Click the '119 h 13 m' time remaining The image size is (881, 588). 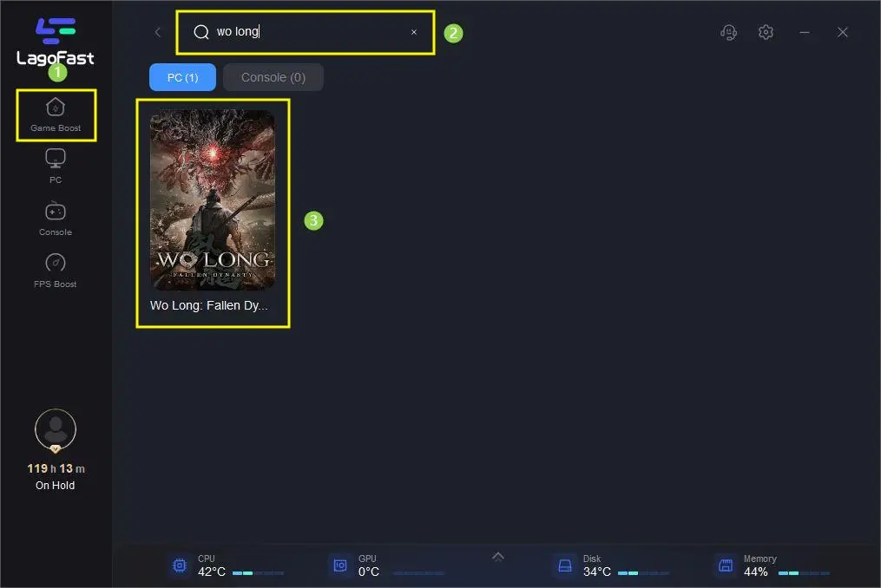coord(56,468)
